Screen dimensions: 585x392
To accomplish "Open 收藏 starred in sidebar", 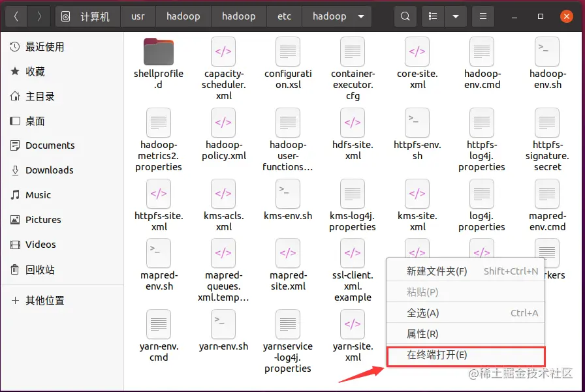I will click(x=62, y=72).
